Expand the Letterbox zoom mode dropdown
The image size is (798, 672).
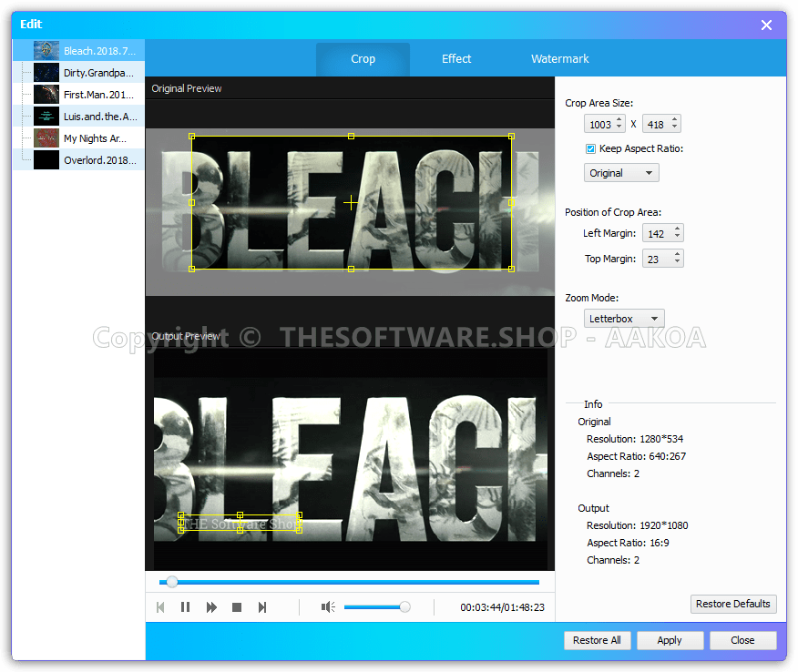click(624, 319)
